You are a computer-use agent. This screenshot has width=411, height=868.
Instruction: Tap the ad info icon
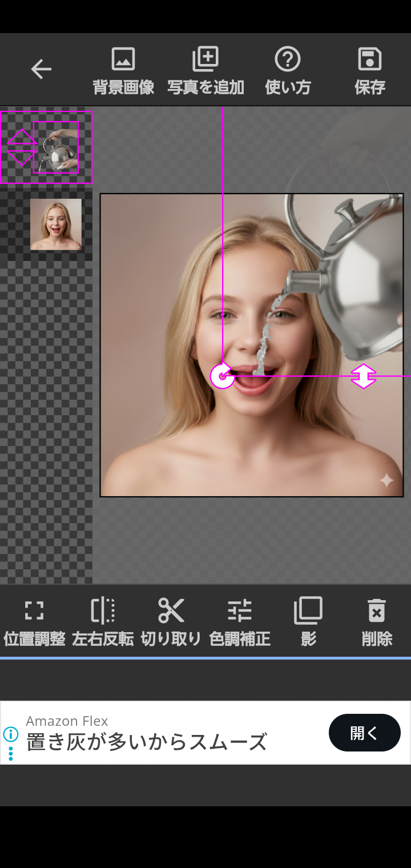pyautogui.click(x=11, y=734)
